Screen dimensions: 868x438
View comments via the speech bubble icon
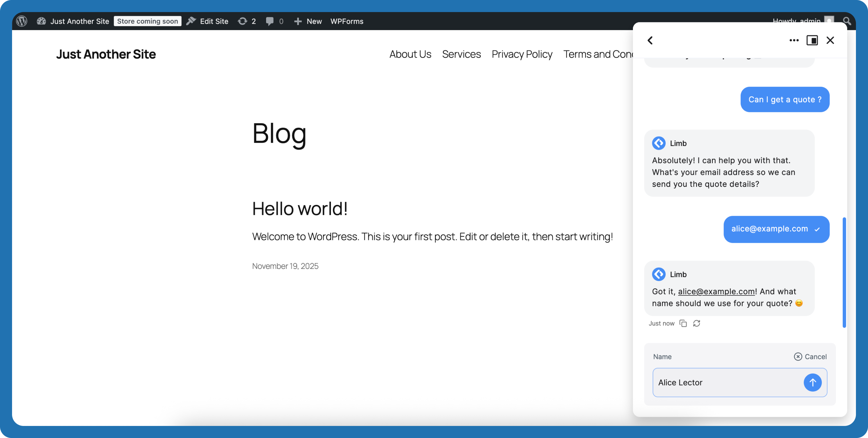270,21
